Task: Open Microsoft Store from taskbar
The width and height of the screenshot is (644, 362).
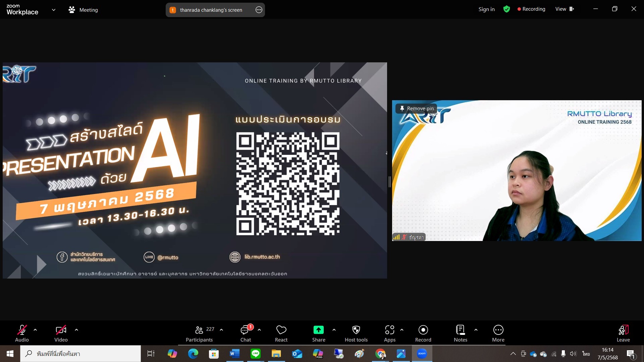Action: 214,354
